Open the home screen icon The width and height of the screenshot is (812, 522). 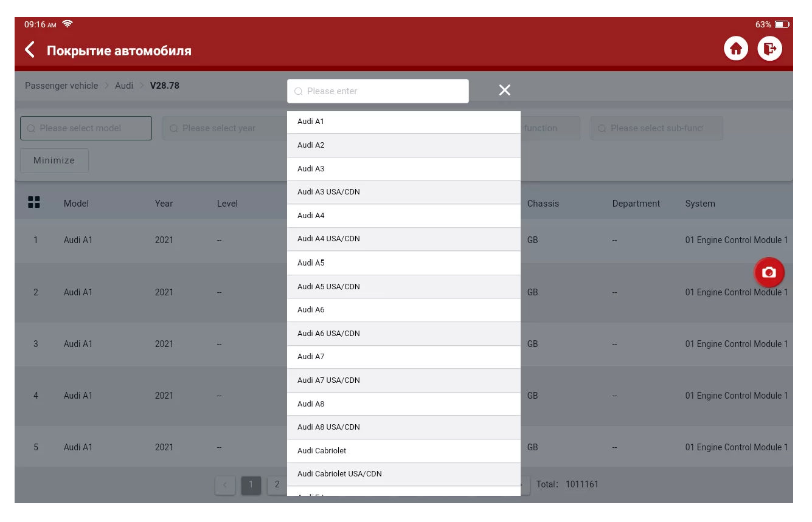pos(736,49)
